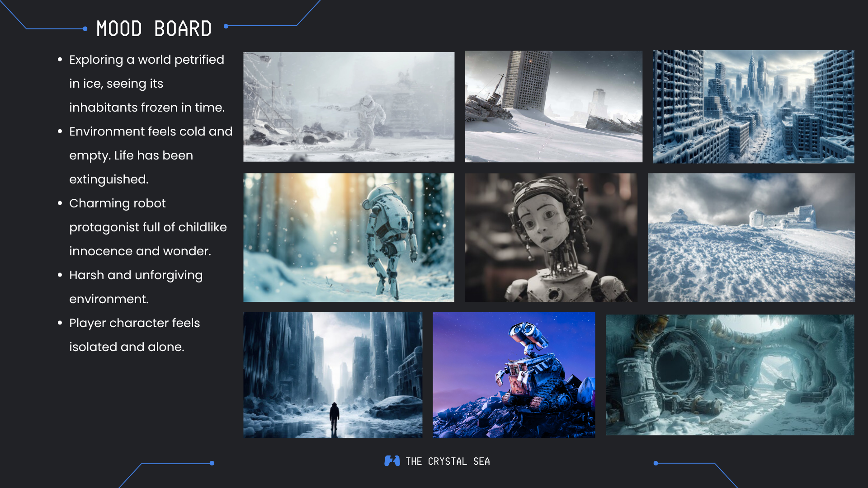Viewport: 868px width, 488px height.
Task: Click the frozen industrial tunnel image
Action: (x=730, y=375)
